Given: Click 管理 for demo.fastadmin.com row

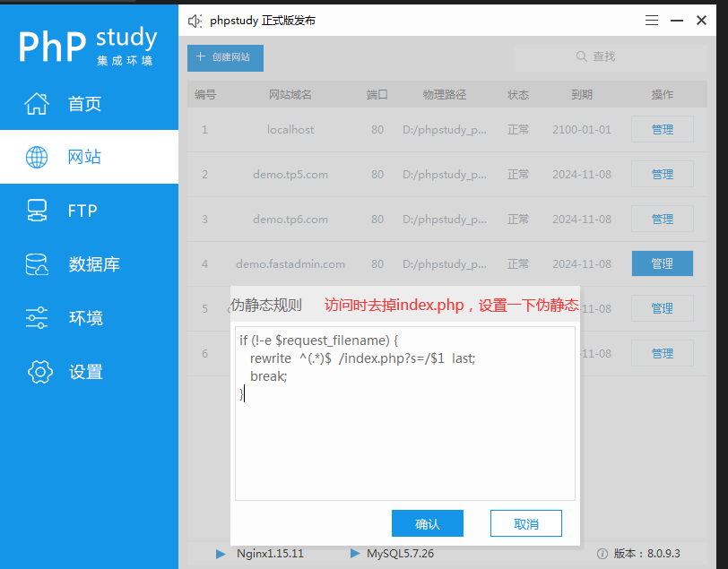Looking at the screenshot, I should point(662,263).
